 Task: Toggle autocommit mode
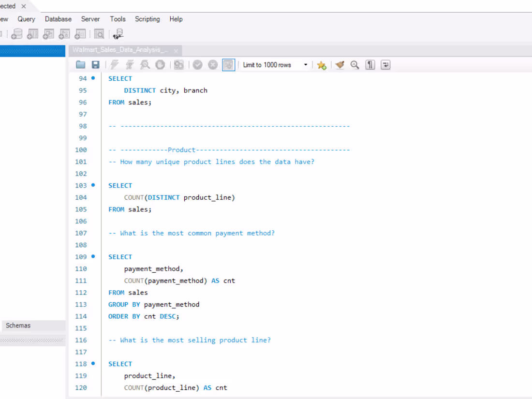point(228,64)
